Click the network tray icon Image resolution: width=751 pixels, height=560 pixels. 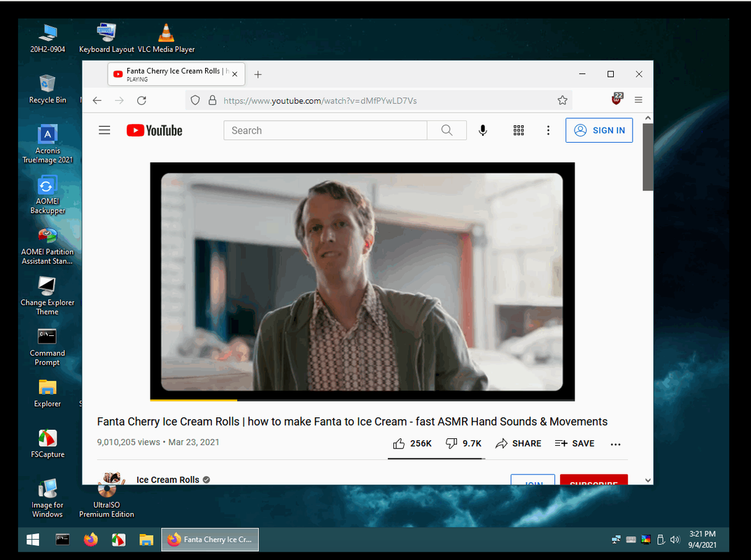tap(616, 540)
